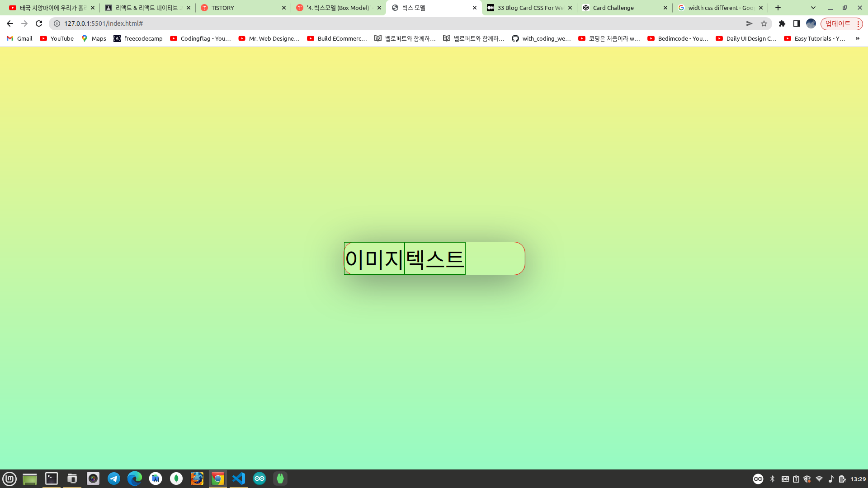Launch Visual Studio Code from taskbar
Screen dimensions: 868x488
(x=239, y=479)
